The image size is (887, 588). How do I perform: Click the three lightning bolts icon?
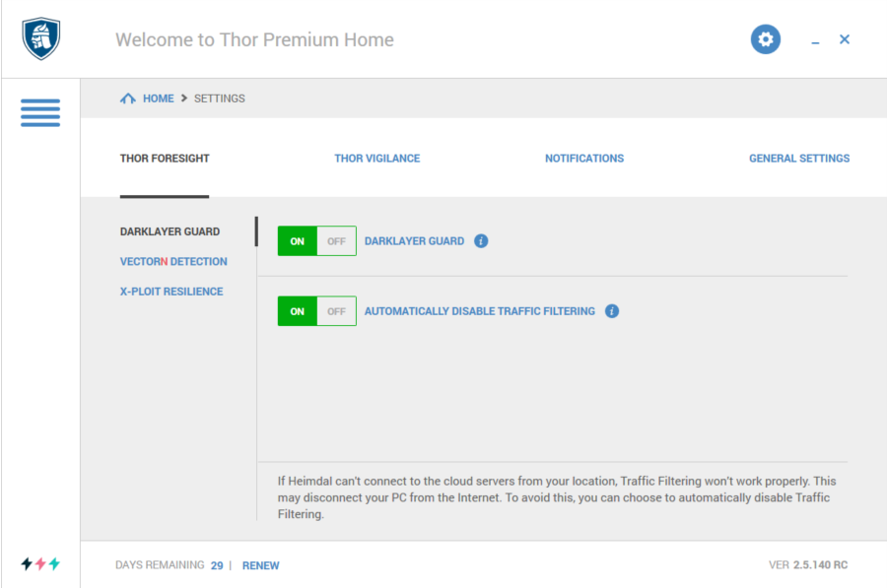click(40, 563)
